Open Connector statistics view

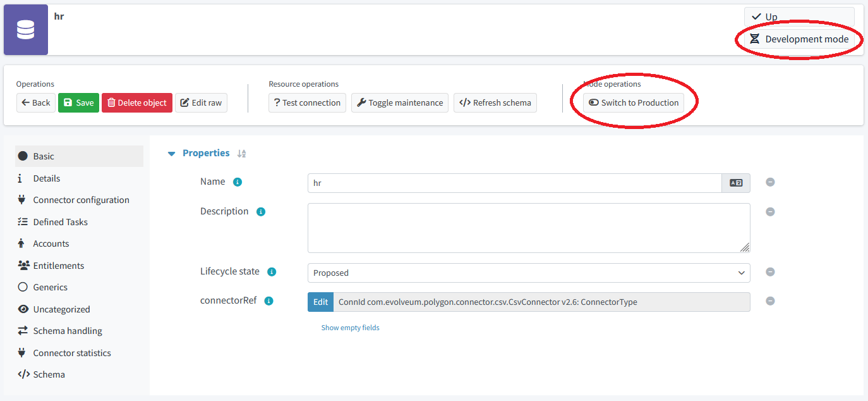pyautogui.click(x=72, y=352)
